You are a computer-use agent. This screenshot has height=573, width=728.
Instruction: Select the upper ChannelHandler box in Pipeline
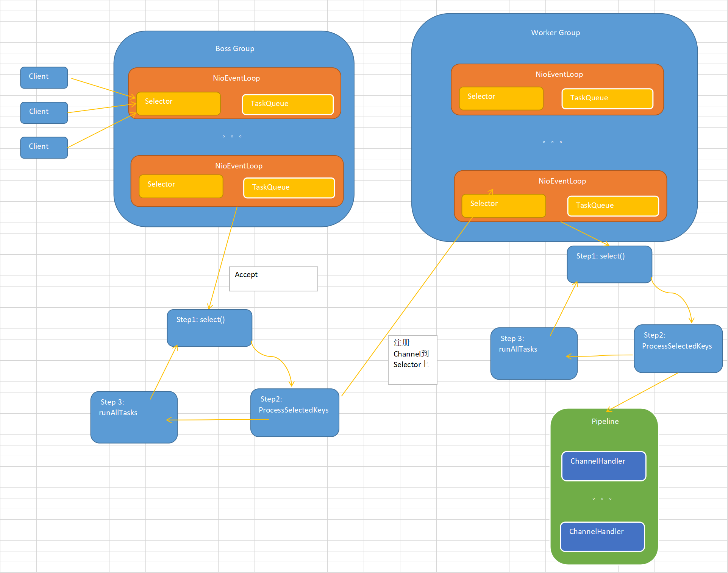point(604,466)
